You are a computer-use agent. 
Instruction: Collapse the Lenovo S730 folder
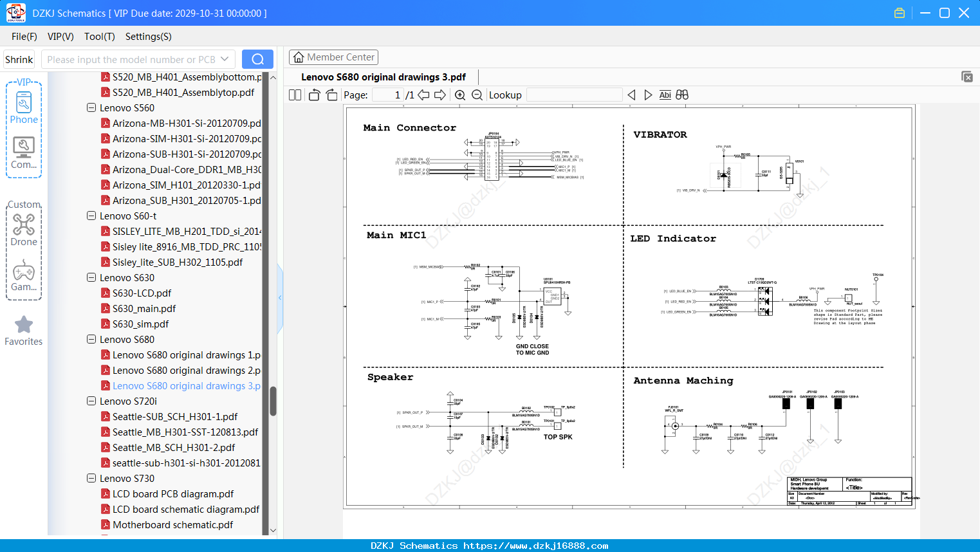pyautogui.click(x=91, y=478)
